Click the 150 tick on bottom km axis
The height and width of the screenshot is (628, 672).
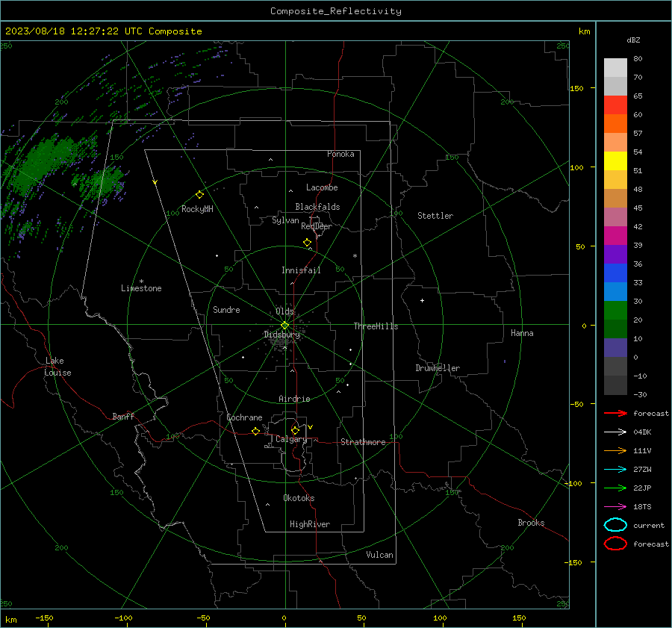519,618
